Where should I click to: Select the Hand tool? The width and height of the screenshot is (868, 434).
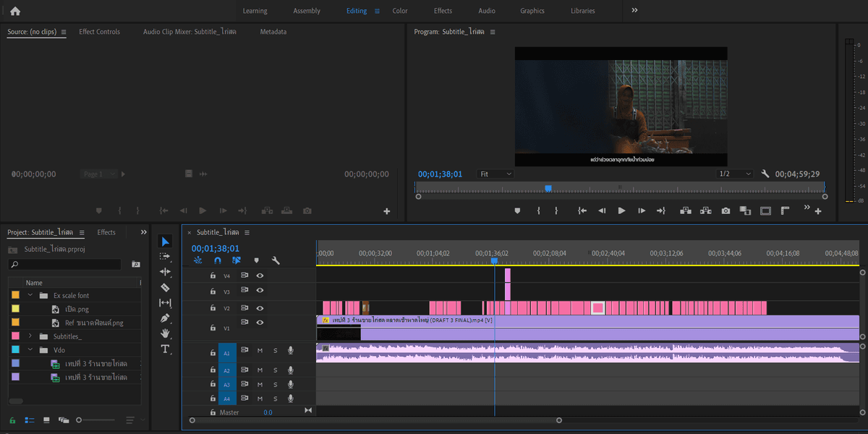(x=165, y=333)
